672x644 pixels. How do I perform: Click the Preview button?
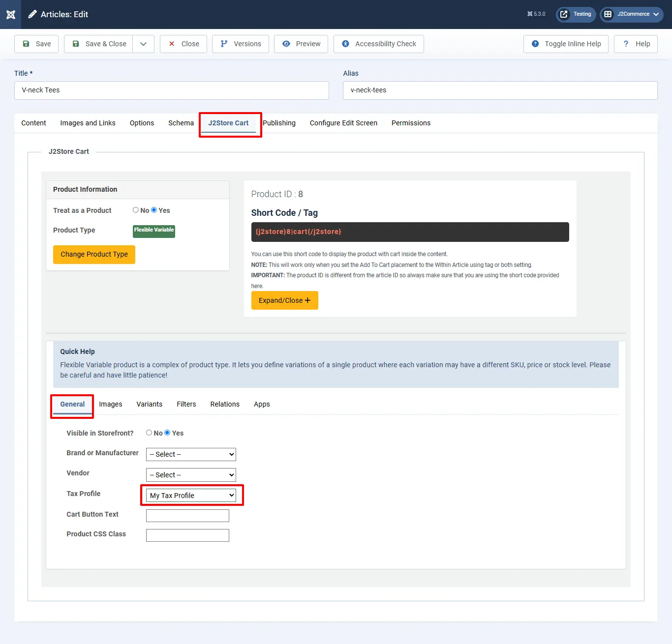click(301, 44)
